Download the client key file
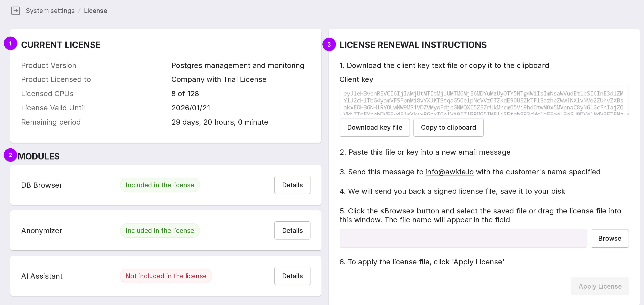The width and height of the screenshot is (644, 305). click(375, 128)
